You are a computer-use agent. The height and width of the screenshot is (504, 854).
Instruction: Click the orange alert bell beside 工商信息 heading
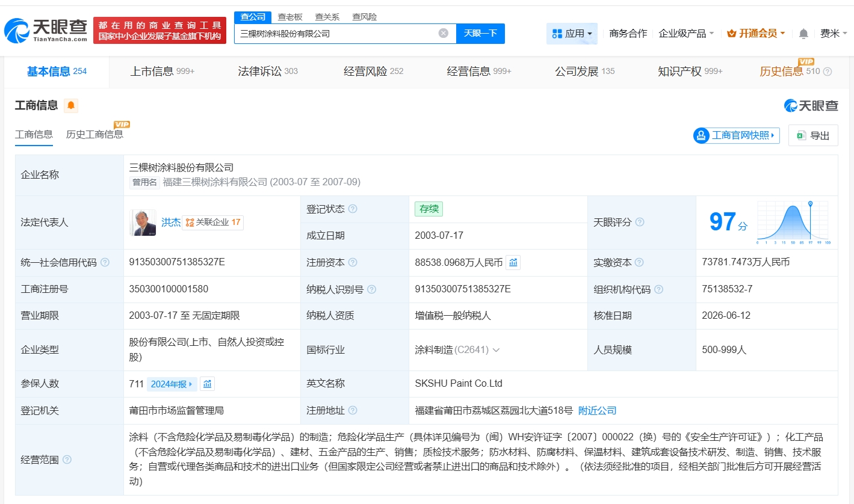tap(71, 106)
